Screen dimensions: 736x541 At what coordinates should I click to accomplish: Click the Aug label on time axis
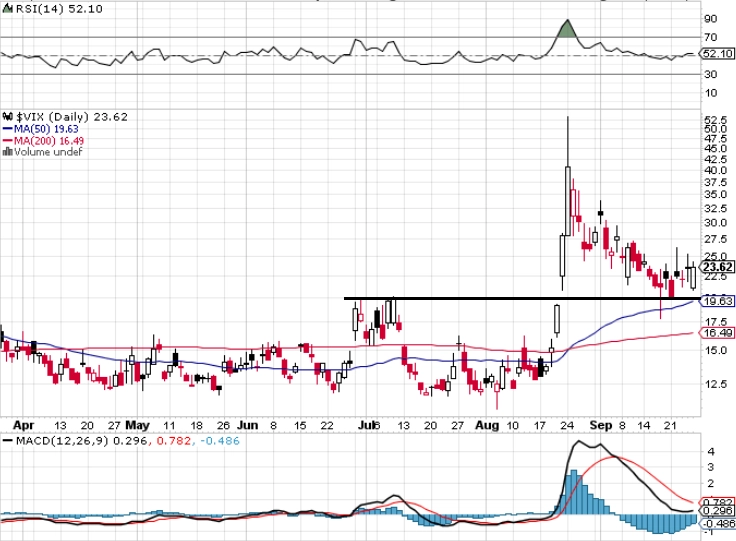[x=486, y=425]
